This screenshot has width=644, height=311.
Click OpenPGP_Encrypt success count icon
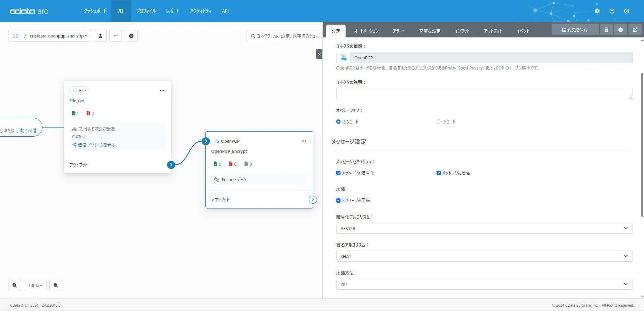pos(216,164)
